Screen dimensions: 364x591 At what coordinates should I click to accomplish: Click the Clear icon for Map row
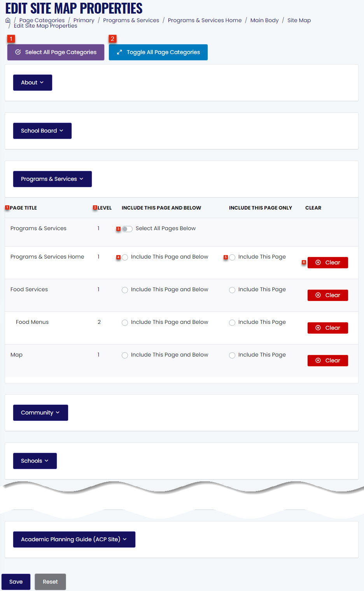(318, 360)
